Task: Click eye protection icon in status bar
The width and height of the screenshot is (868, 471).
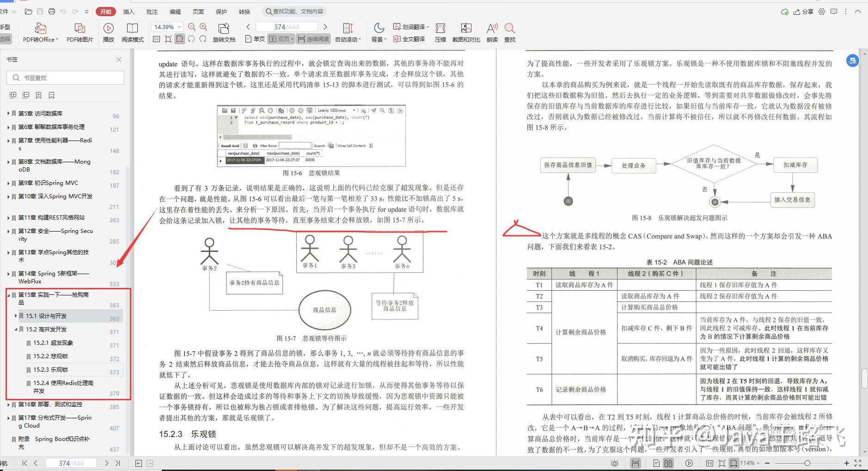Action: point(615,463)
